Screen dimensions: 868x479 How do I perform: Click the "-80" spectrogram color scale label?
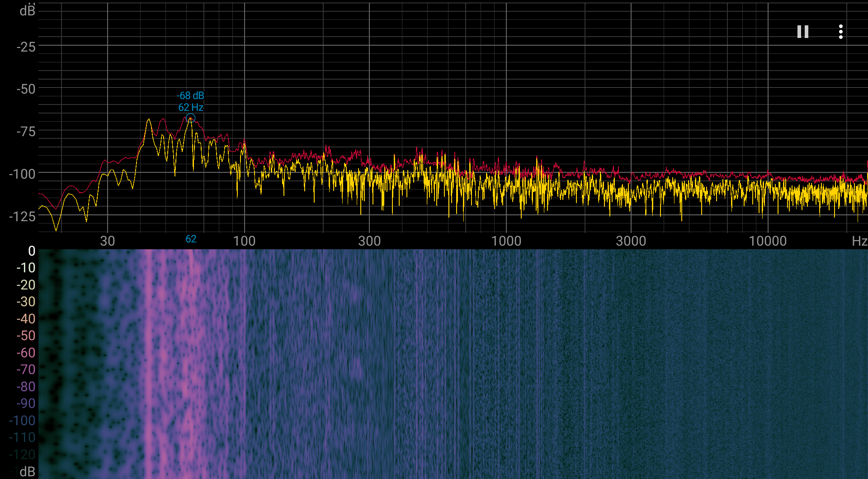click(26, 387)
